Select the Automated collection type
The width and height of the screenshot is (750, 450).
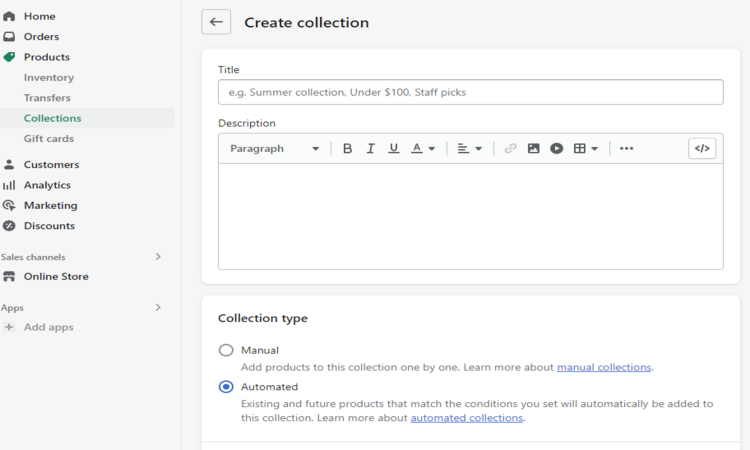(x=226, y=387)
